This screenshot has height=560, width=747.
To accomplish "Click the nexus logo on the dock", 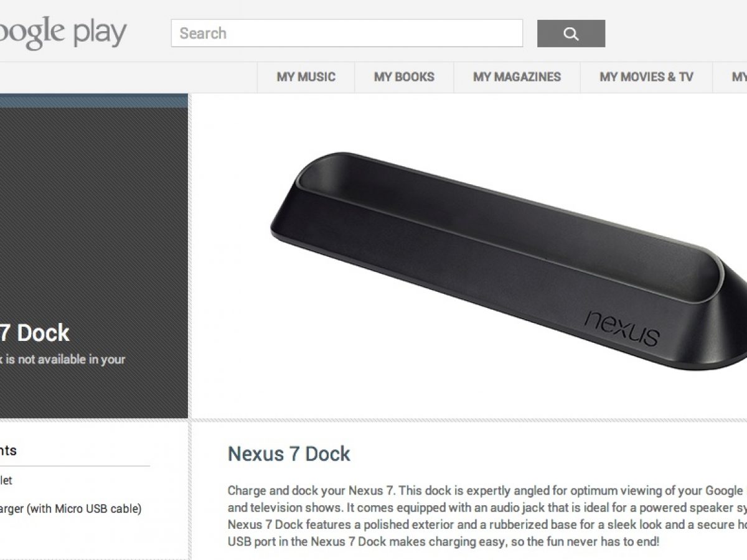I will pyautogui.click(x=622, y=327).
